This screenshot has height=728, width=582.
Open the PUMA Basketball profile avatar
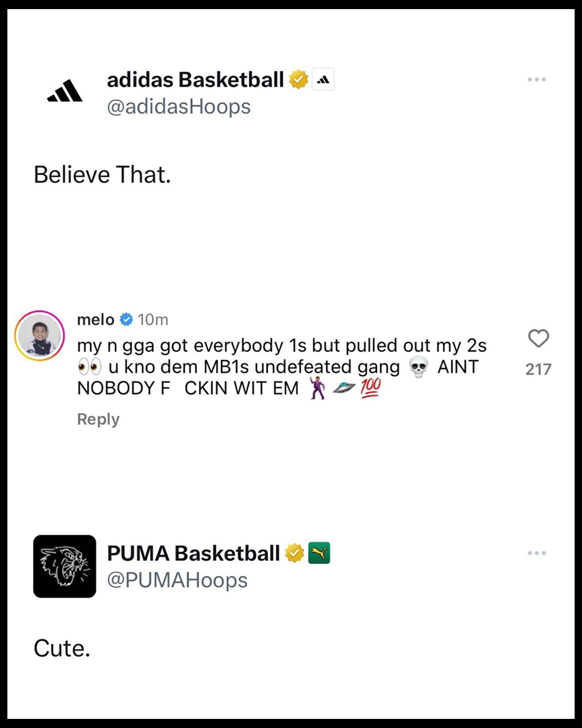tap(64, 566)
